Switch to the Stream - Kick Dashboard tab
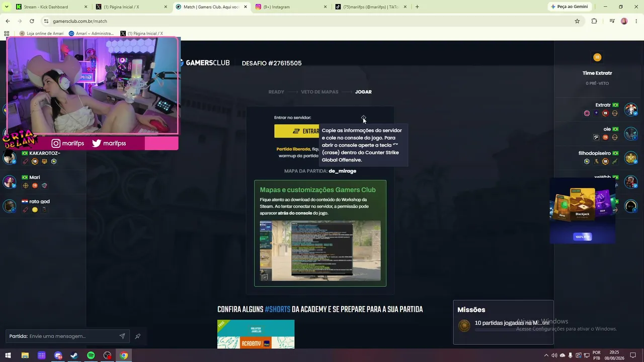The width and height of the screenshot is (644, 362). tap(51, 7)
